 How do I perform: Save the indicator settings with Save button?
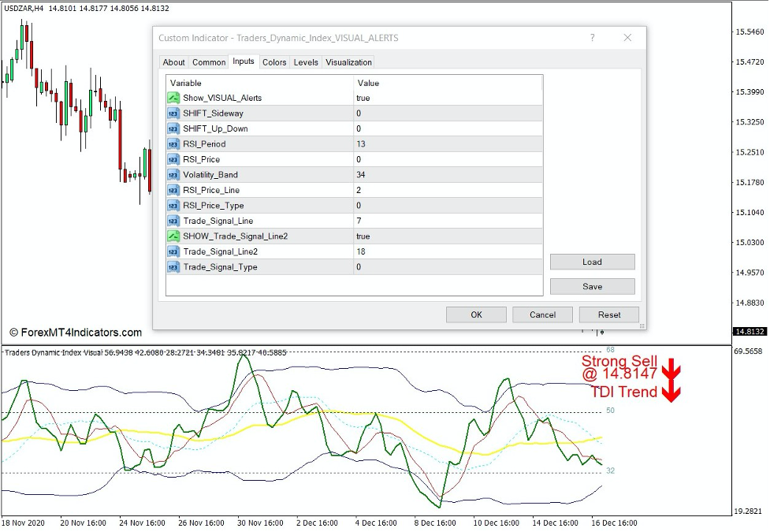click(x=593, y=286)
